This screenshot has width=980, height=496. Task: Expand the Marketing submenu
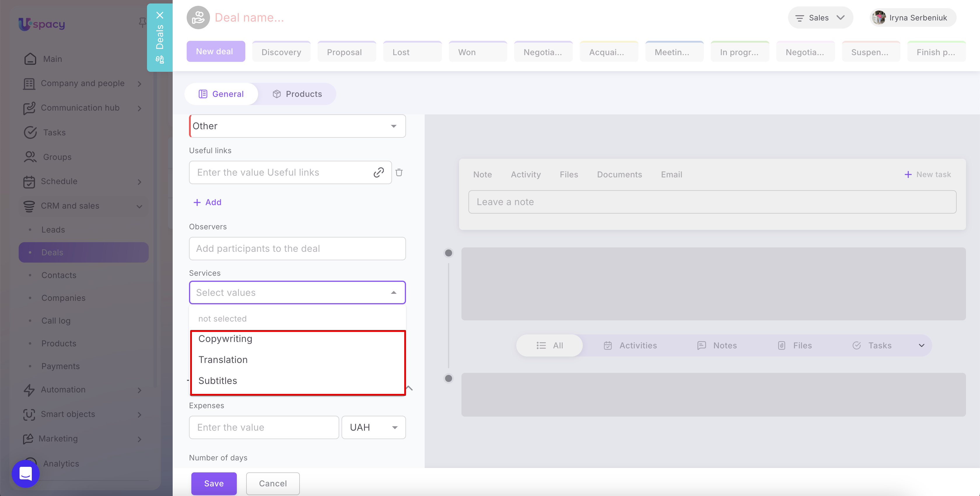coord(140,439)
